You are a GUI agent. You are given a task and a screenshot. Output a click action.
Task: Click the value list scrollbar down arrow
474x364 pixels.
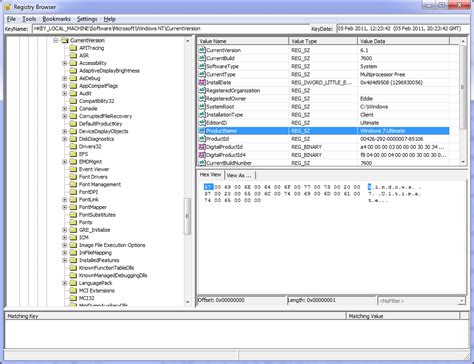[463, 162]
